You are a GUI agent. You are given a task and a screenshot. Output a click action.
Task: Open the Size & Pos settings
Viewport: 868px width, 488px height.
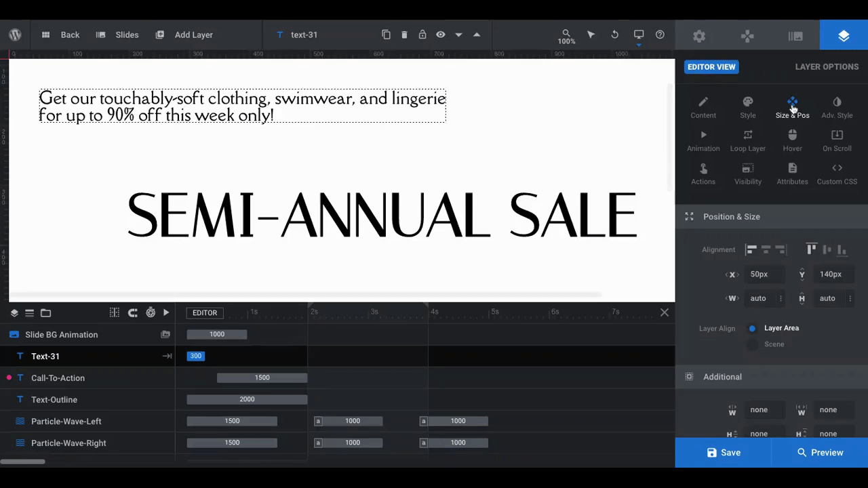[x=793, y=108]
